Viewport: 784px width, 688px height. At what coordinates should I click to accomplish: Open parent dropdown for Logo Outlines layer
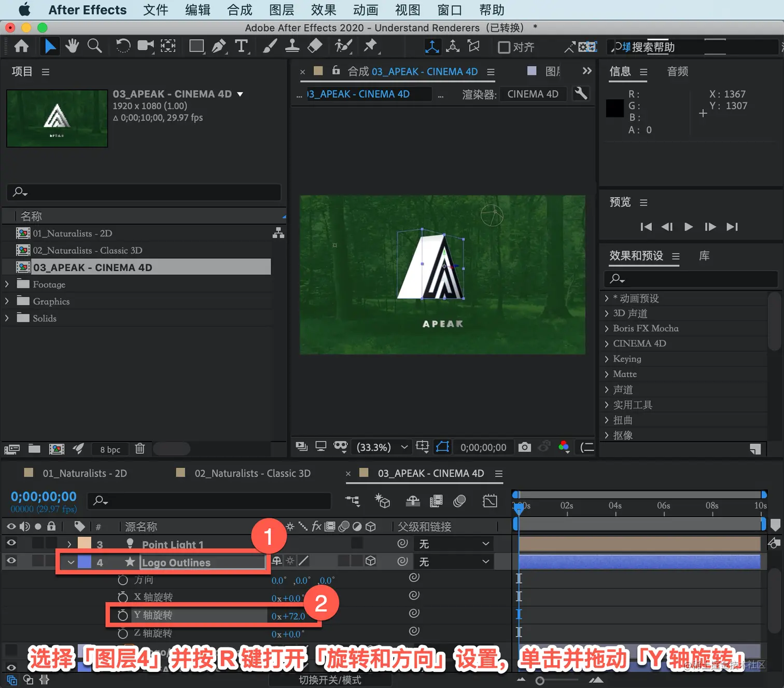click(x=453, y=562)
